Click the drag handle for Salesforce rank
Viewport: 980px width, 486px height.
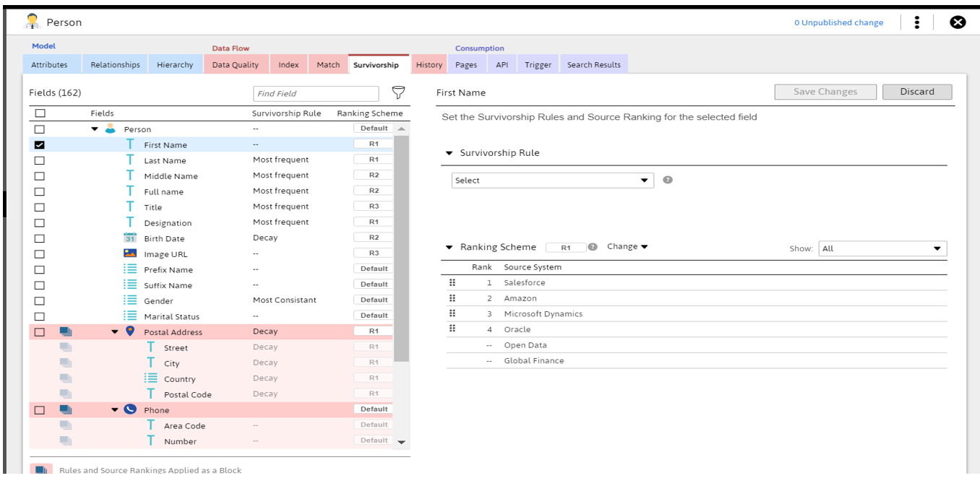click(452, 282)
